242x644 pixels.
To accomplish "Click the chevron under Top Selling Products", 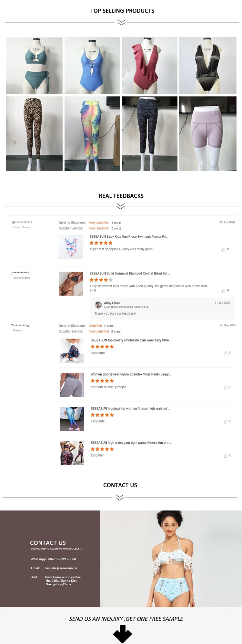I will pyautogui.click(x=121, y=22).
